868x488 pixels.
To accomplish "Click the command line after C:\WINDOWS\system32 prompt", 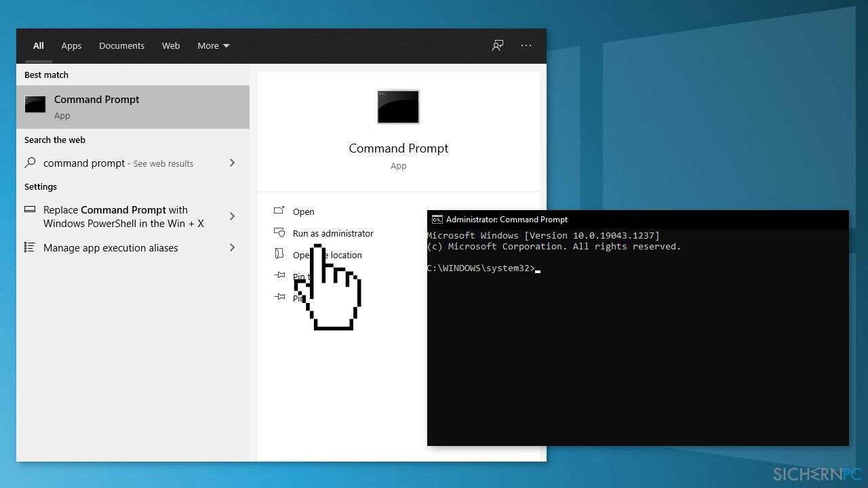I will pos(538,268).
